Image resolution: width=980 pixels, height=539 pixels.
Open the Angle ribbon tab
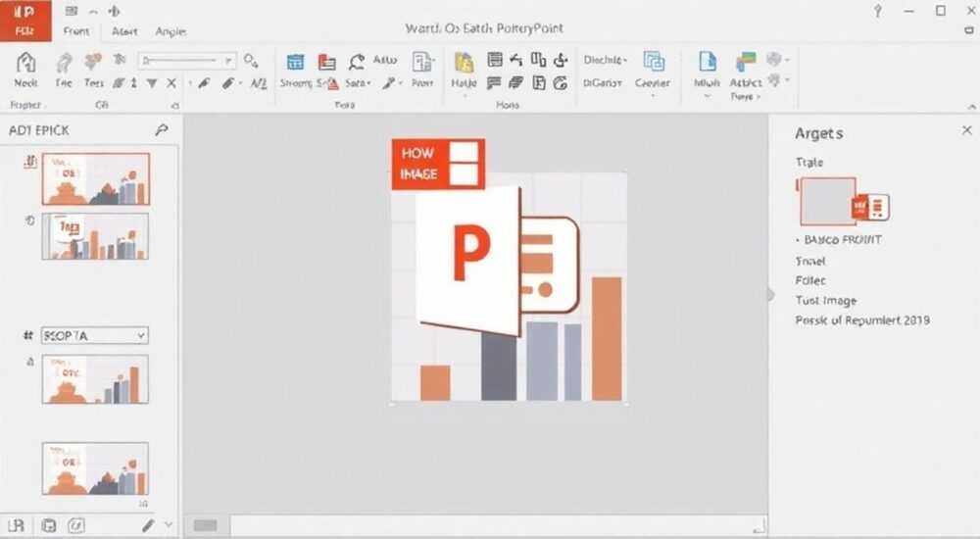pos(171,31)
